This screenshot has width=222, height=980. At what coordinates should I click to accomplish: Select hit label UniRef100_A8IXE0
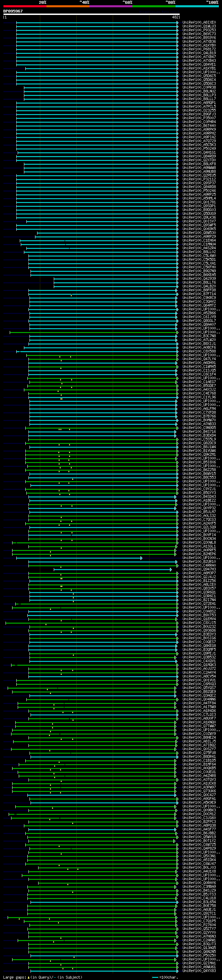(x=199, y=23)
